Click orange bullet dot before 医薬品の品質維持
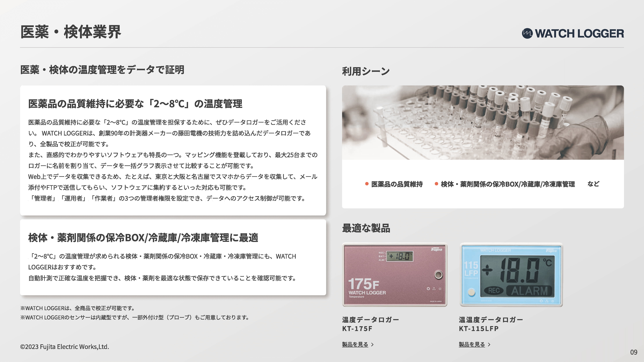The width and height of the screenshot is (644, 362). pos(367,184)
